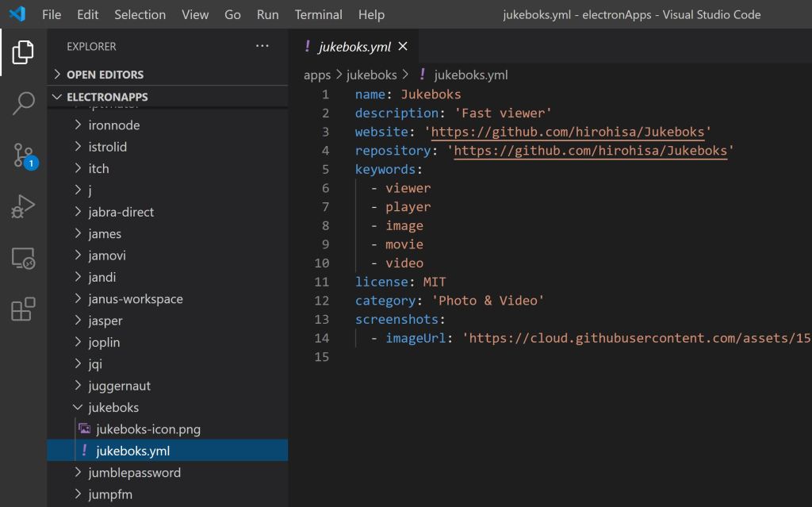Open the Extensions view icon
This screenshot has height=507, width=812.
click(23, 309)
